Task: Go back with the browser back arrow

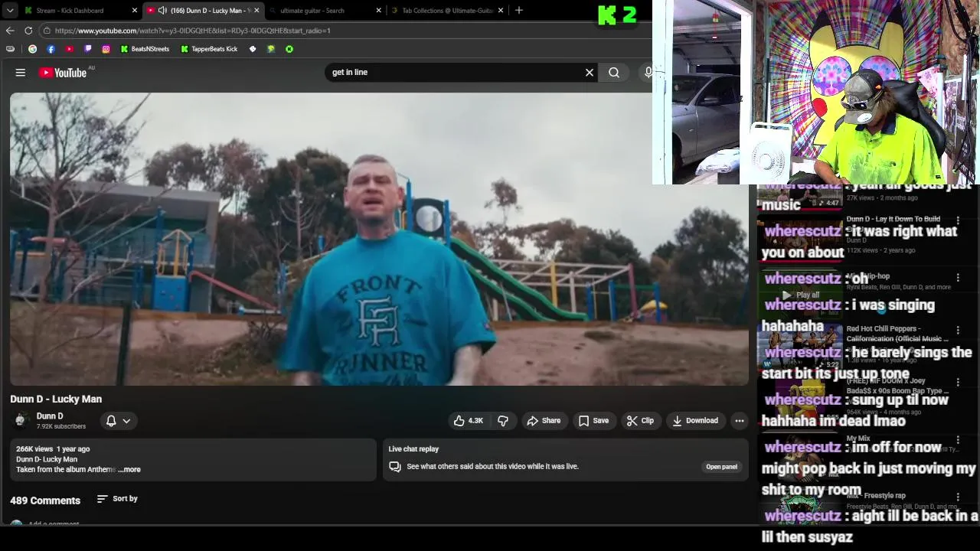Action: (10, 31)
